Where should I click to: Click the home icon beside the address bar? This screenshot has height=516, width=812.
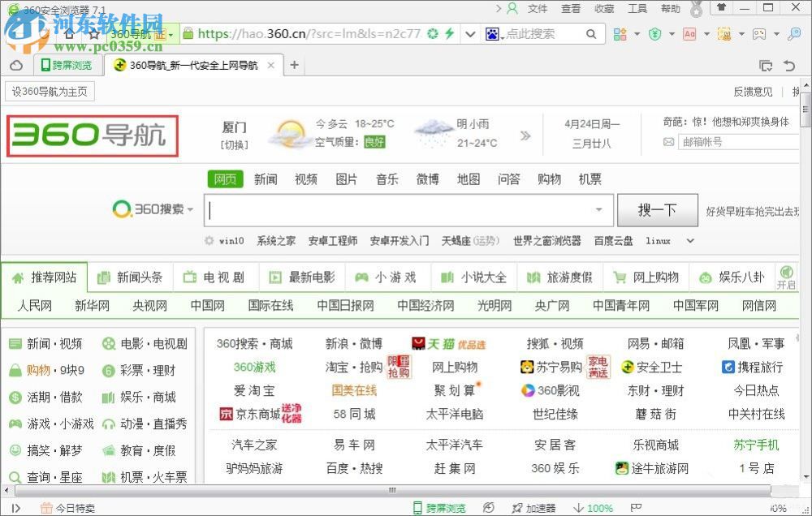coord(69,34)
